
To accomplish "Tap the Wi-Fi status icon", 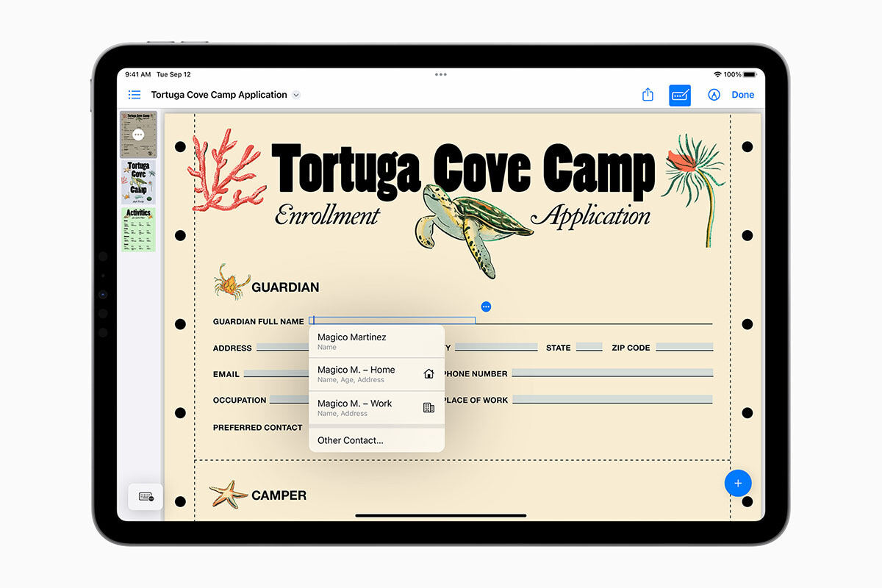I will coord(717,74).
